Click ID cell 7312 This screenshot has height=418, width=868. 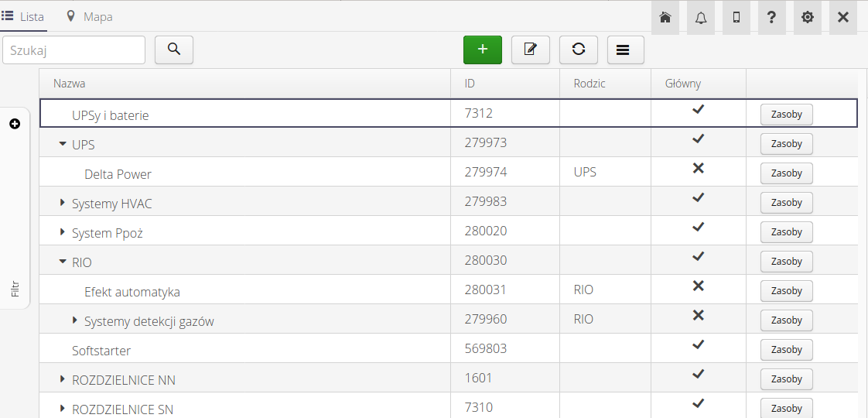click(x=478, y=114)
